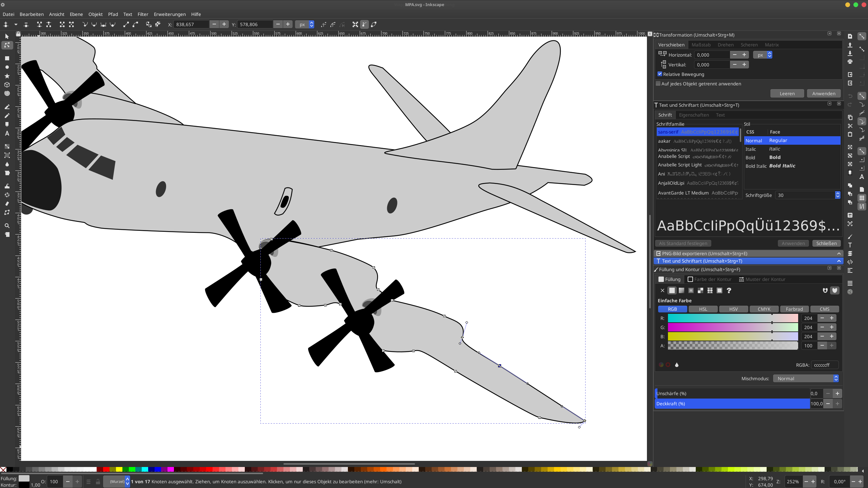
Task: Pick the Rectangle tool
Action: (7, 58)
